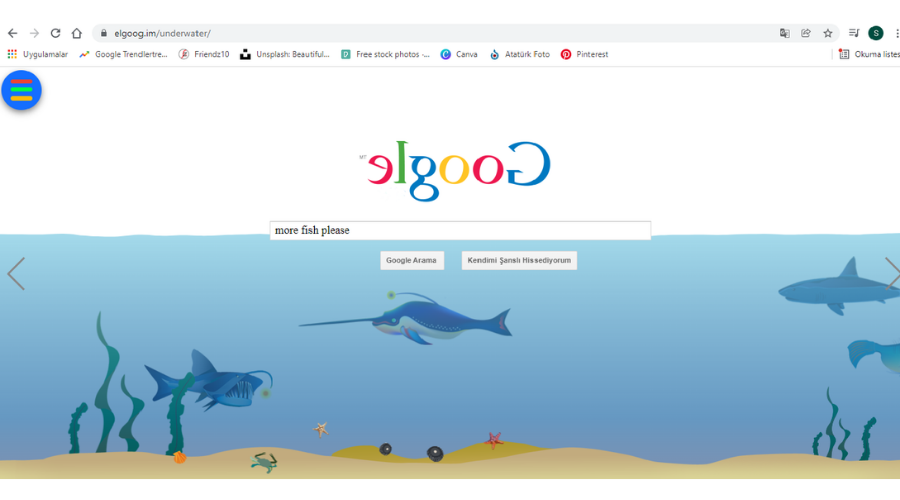The image size is (900, 500).
Task: Bookmark this page with the star icon
Action: coord(828,33)
